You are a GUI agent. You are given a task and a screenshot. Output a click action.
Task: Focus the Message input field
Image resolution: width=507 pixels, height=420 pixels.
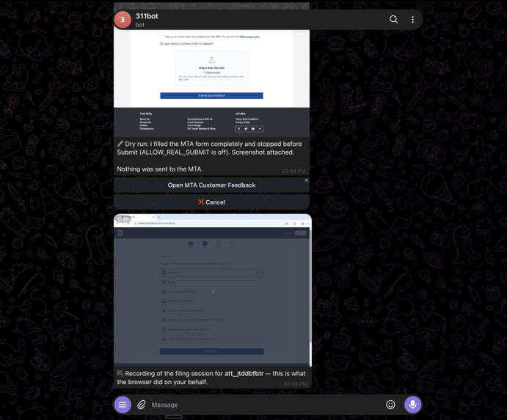pyautogui.click(x=265, y=405)
